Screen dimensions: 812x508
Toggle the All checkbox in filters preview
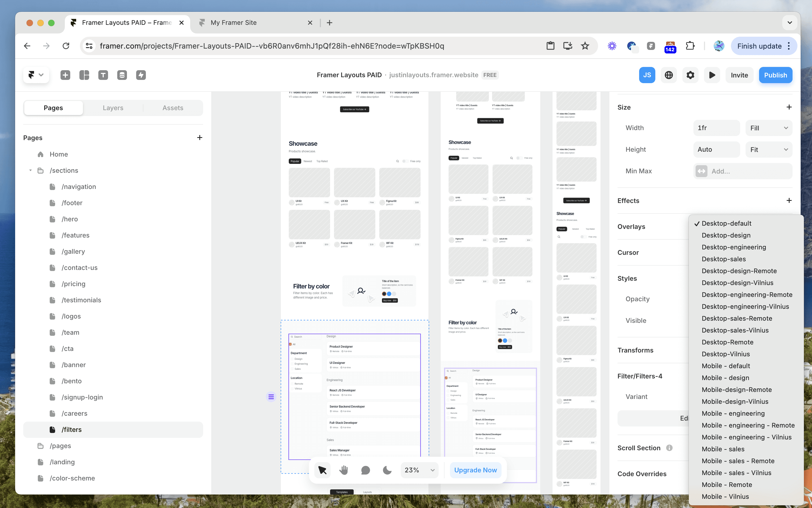click(x=290, y=344)
